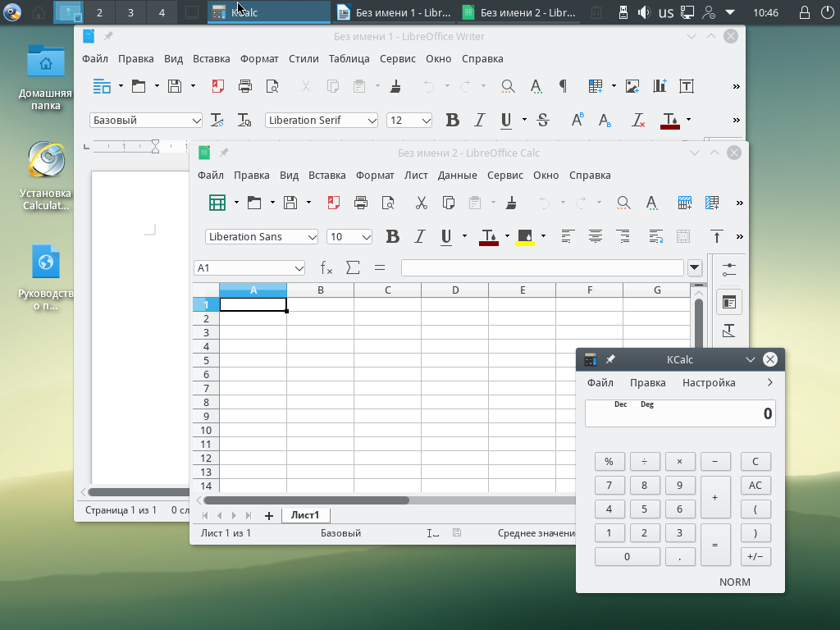
Task: Open the Function Wizard fx icon
Action: pos(326,267)
